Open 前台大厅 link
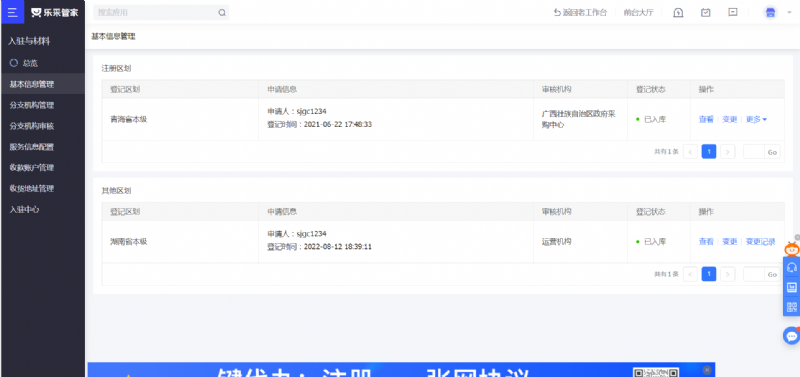The width and height of the screenshot is (800, 377). pos(638,13)
